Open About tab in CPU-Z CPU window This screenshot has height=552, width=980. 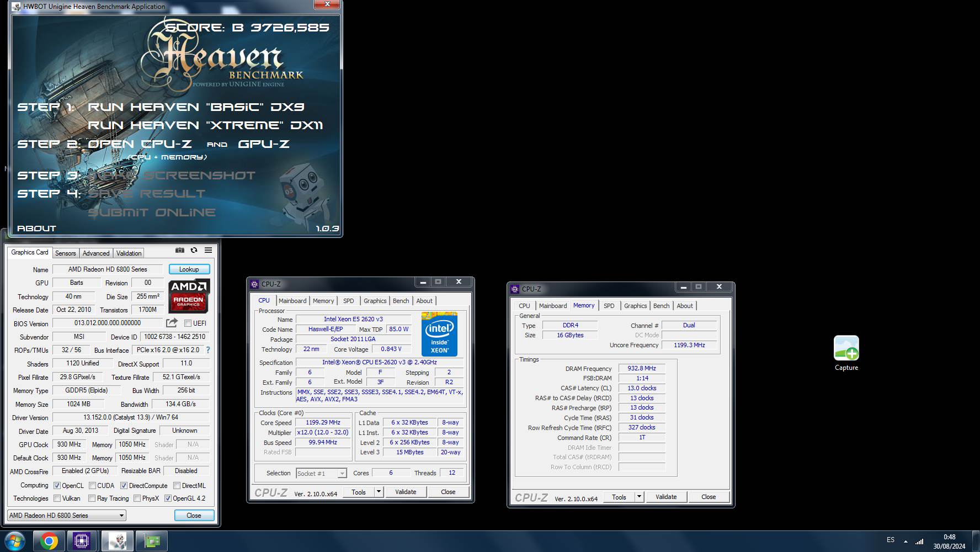coord(424,301)
